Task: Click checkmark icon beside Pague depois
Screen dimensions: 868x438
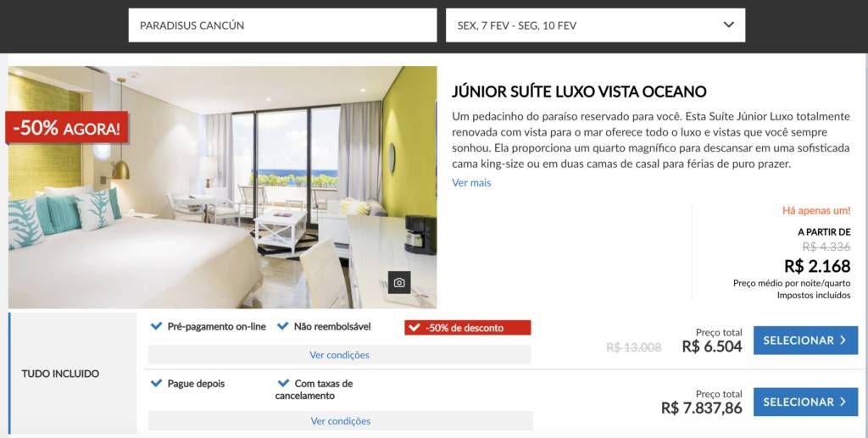Action: tap(157, 383)
